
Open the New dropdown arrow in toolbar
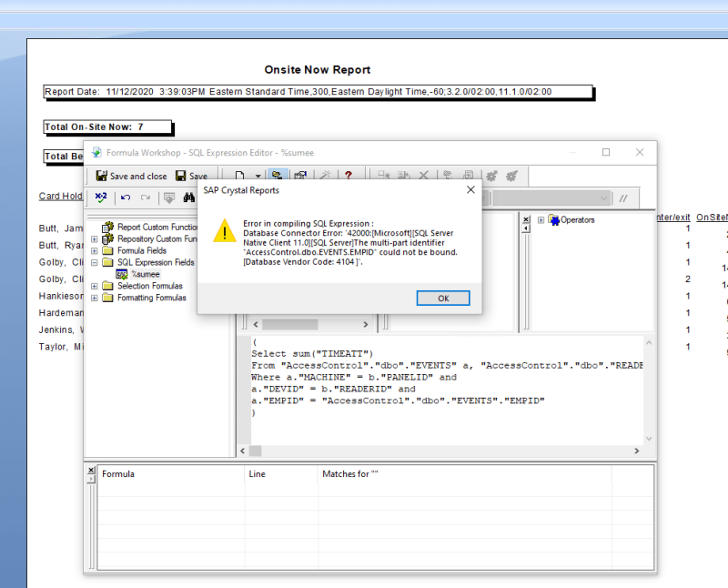pyautogui.click(x=258, y=176)
